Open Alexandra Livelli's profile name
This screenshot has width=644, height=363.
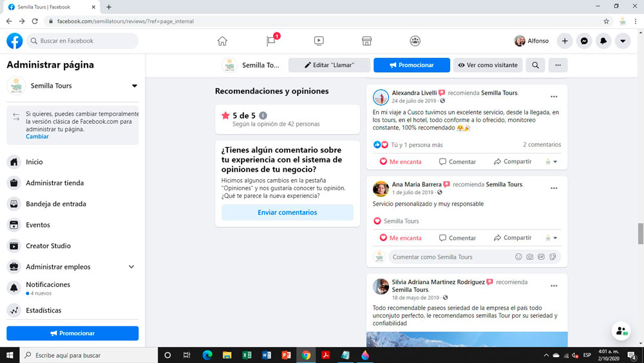tap(414, 93)
